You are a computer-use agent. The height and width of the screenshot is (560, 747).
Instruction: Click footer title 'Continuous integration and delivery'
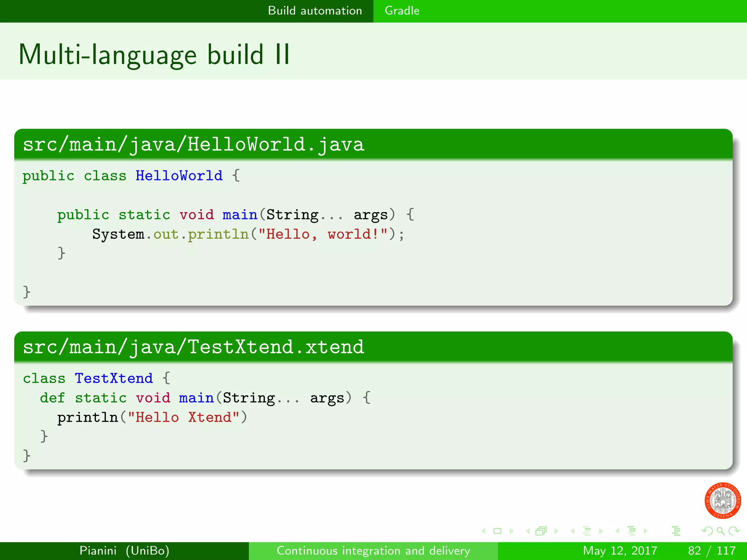click(373, 551)
